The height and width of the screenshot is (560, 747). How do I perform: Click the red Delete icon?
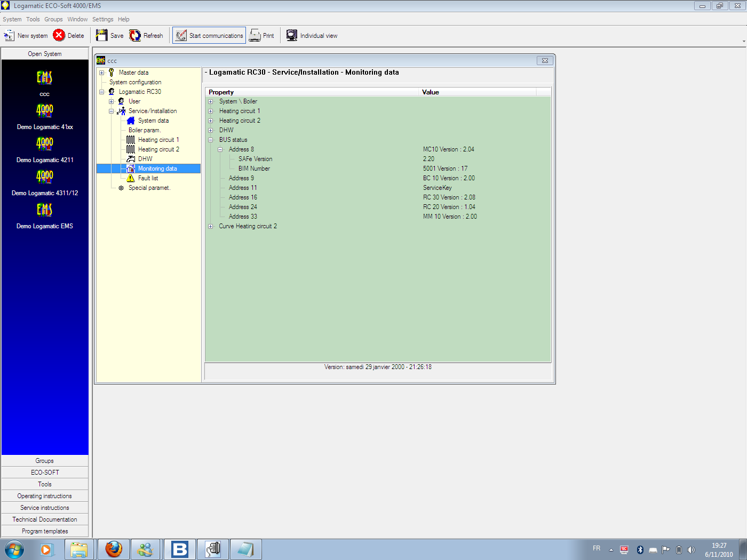pyautogui.click(x=59, y=35)
